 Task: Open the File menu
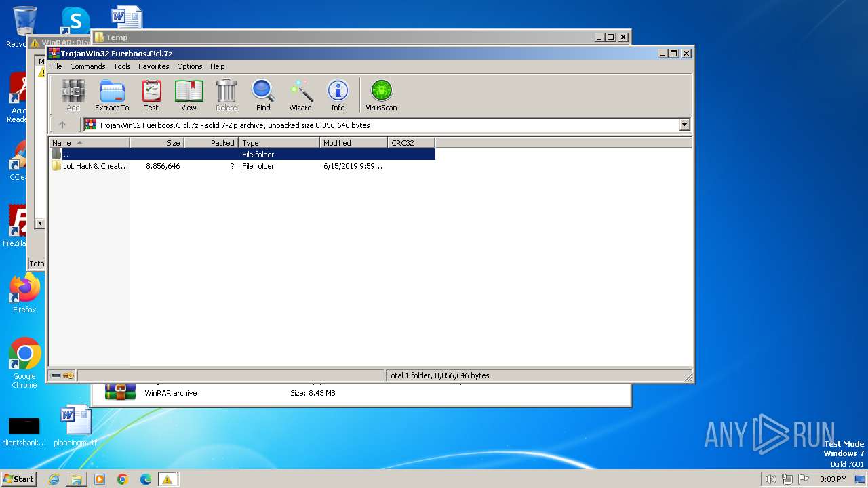(56, 66)
